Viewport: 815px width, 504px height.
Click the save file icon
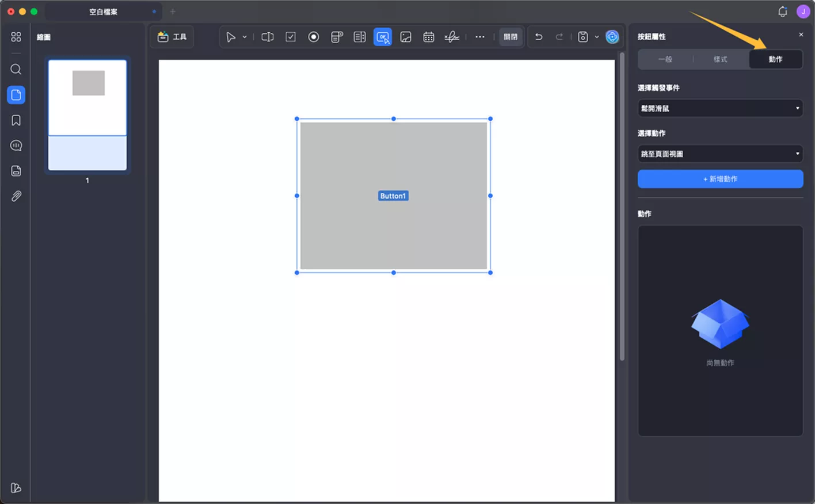[583, 37]
